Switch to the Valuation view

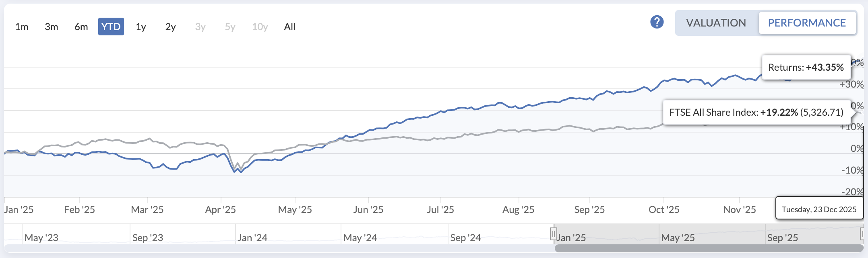point(716,23)
